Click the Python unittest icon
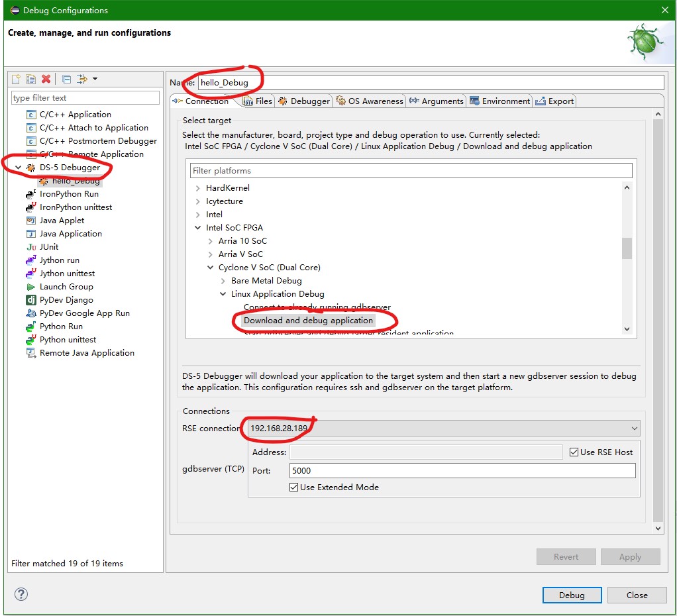Image resolution: width=677 pixels, height=616 pixels. point(31,340)
